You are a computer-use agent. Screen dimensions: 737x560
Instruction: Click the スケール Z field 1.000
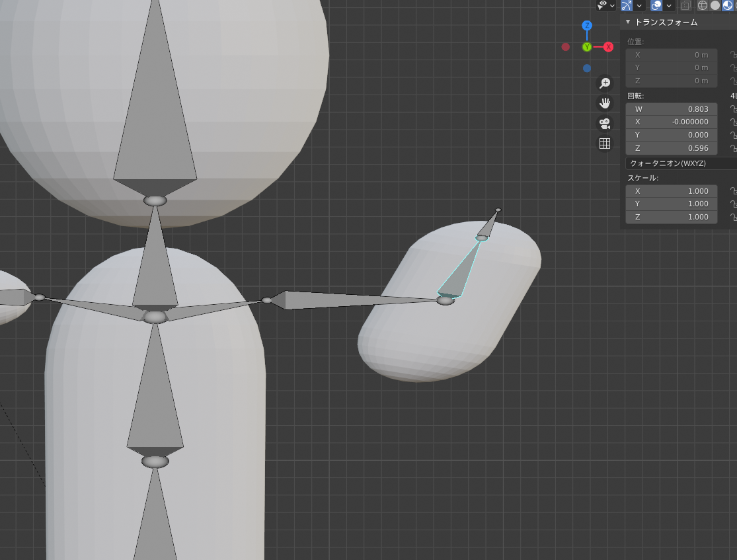(671, 218)
